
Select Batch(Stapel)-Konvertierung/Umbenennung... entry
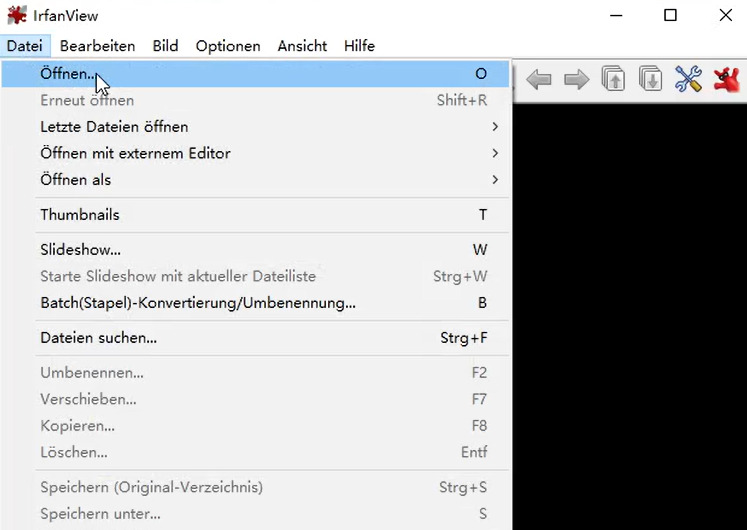pos(197,303)
